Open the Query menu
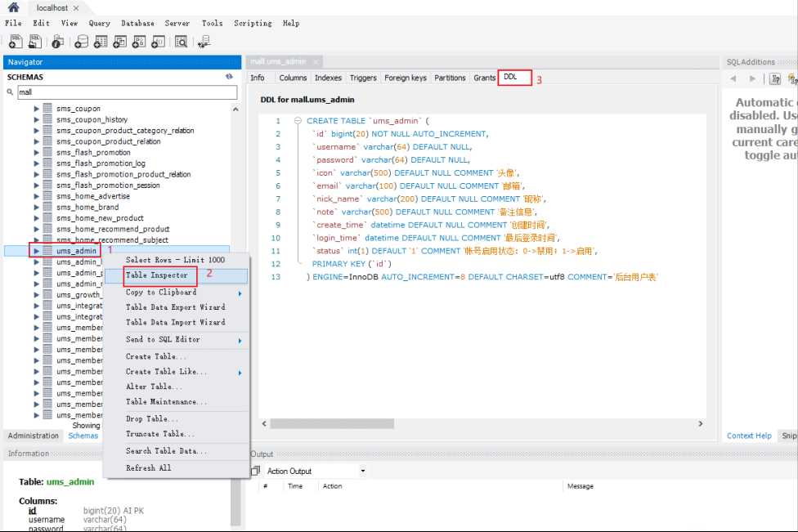The height and width of the screenshot is (532, 798). click(99, 23)
